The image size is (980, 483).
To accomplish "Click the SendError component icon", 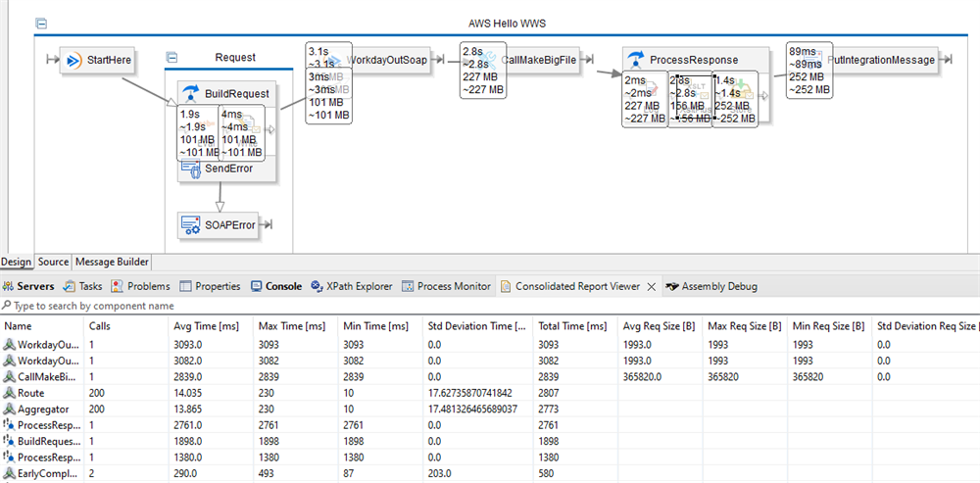I will [190, 169].
